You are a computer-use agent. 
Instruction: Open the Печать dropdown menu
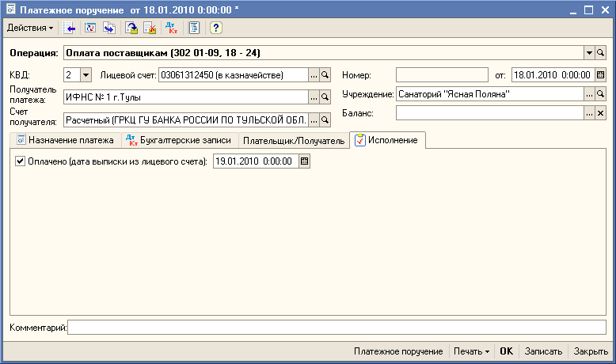point(470,351)
